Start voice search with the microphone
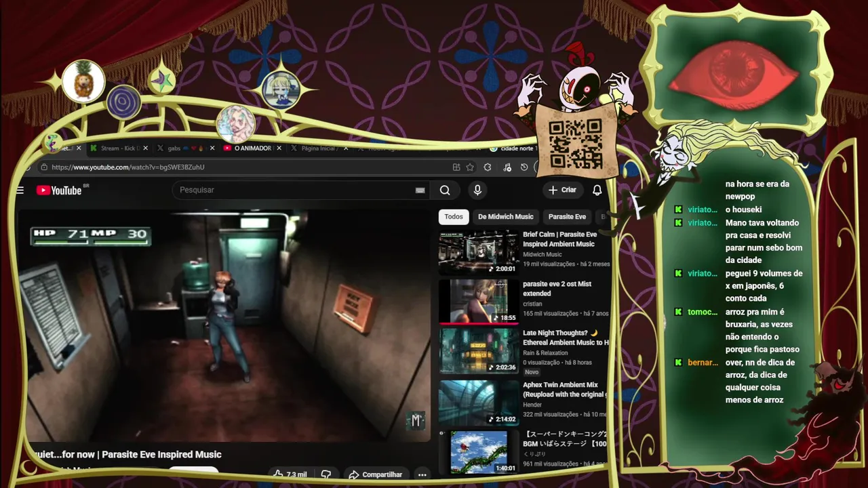Viewport: 868px width, 488px height. pos(477,190)
